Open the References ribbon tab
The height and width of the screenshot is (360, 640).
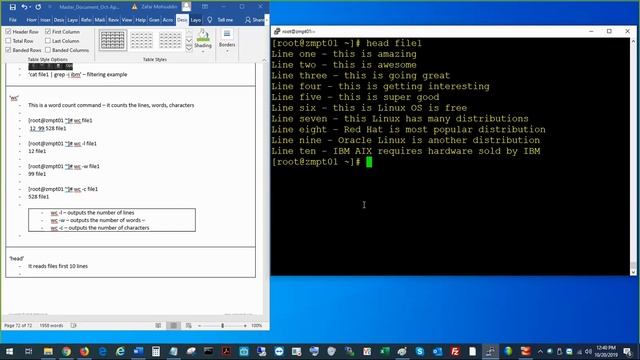[86, 20]
